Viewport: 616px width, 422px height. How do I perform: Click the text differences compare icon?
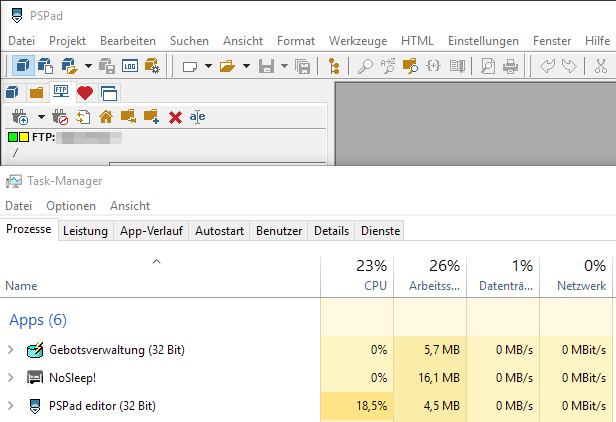(457, 66)
